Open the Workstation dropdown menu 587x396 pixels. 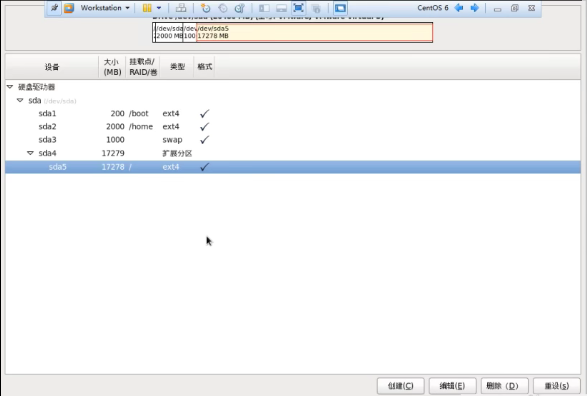click(x=105, y=8)
